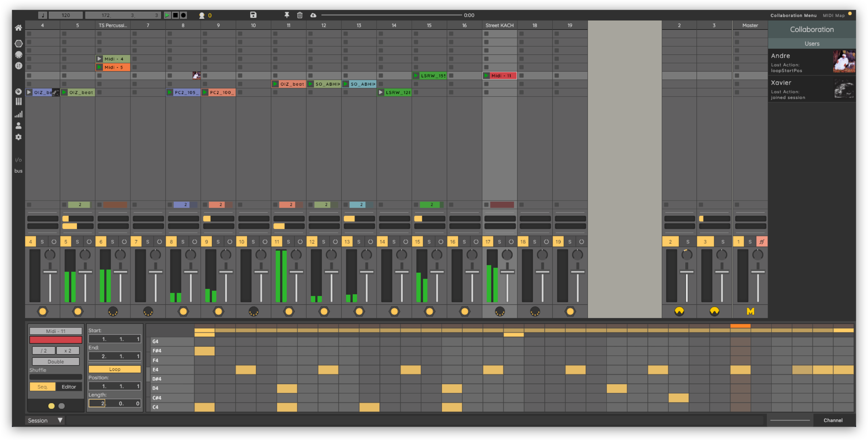Click the Home icon in the sidebar
Screen dimensions: 868x440
(x=18, y=28)
